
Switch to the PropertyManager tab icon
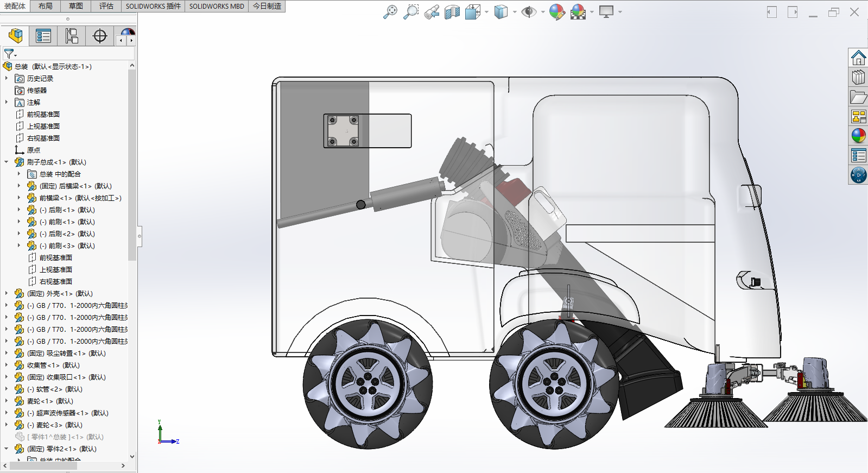coord(43,36)
